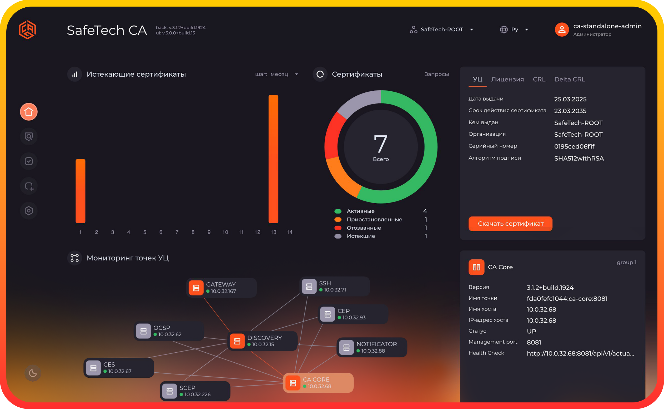Click the SHA512withRSA algorithm value
The width and height of the screenshot is (664, 409).
click(x=579, y=158)
